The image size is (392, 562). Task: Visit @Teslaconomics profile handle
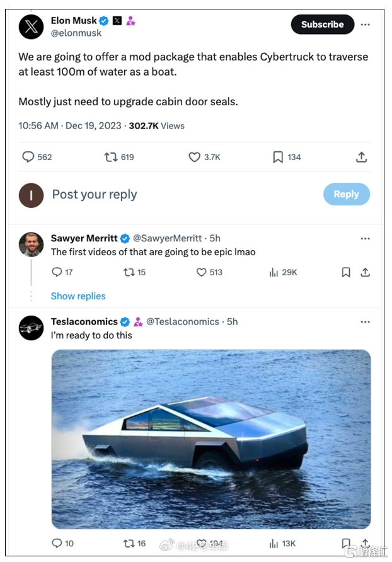point(183,321)
